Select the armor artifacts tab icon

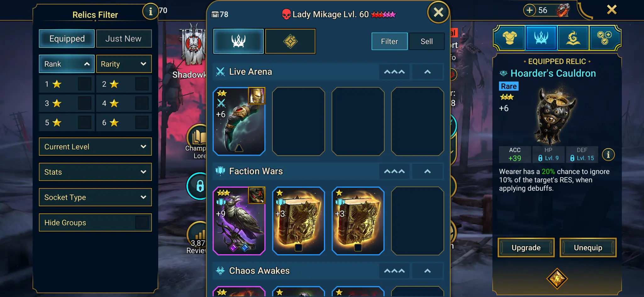pos(510,38)
